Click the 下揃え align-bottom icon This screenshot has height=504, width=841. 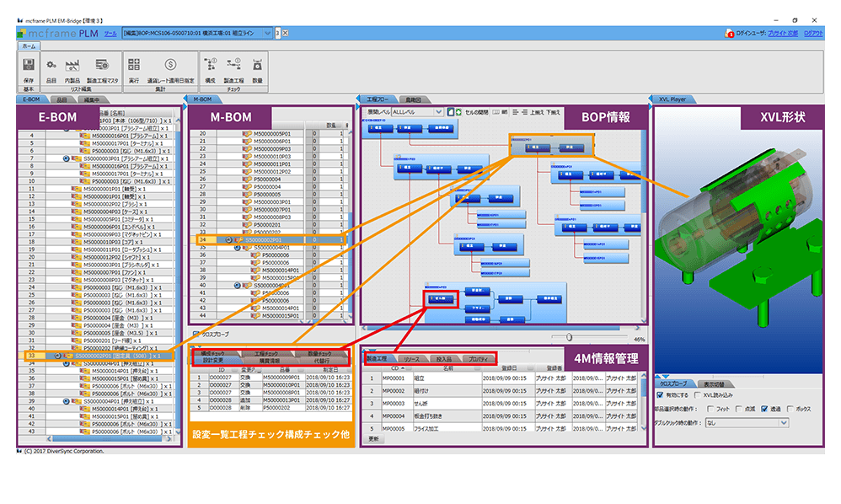coord(553,112)
